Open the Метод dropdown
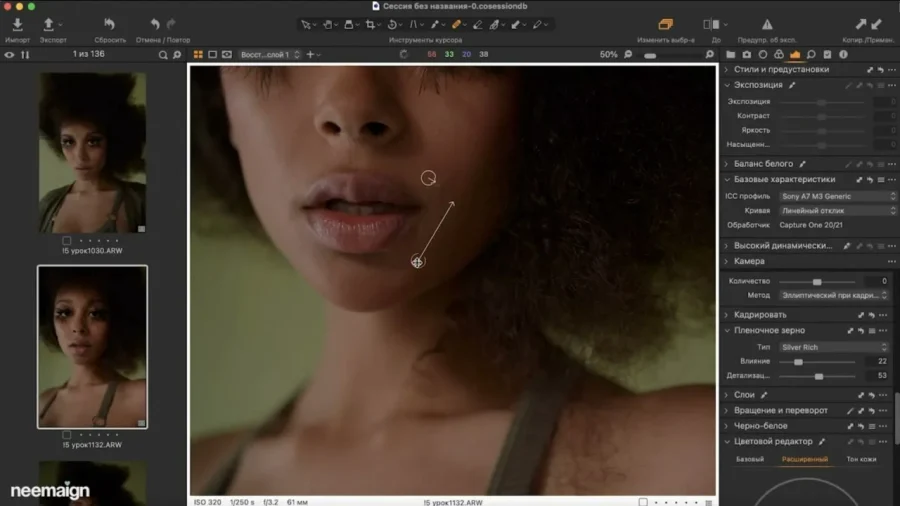The height and width of the screenshot is (506, 900). 833,295
